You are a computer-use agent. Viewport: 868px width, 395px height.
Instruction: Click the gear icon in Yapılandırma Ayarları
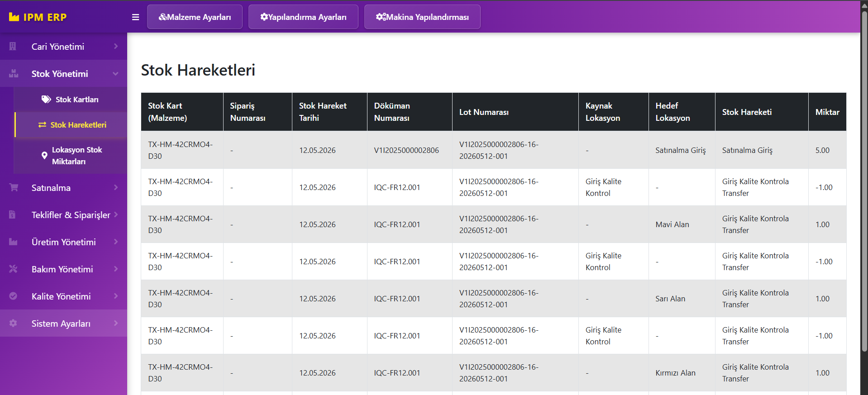tap(264, 17)
